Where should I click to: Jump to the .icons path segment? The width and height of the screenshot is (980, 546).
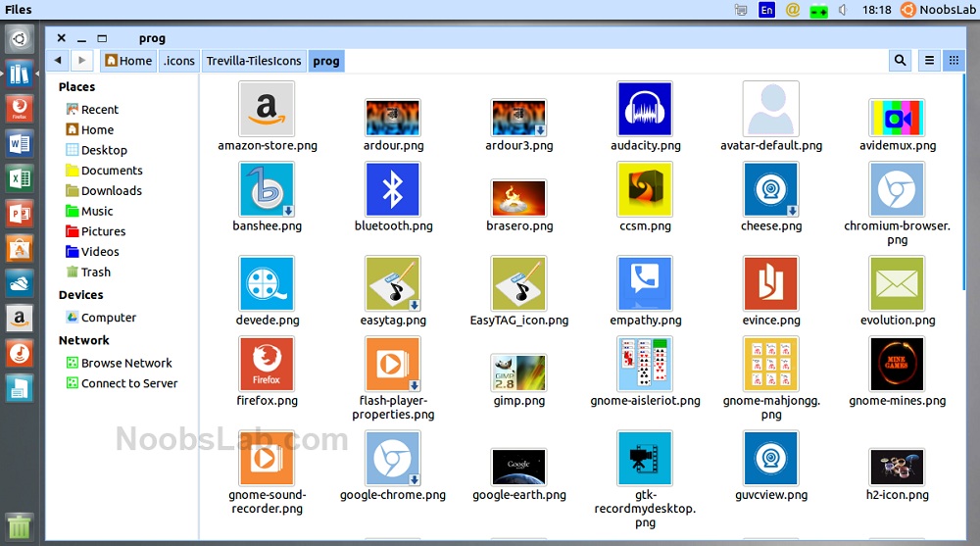tap(178, 61)
